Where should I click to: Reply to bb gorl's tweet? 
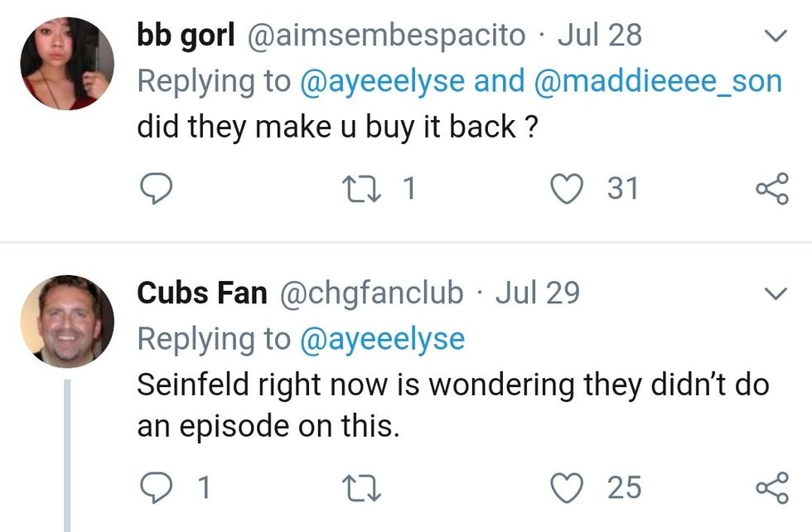point(154,190)
